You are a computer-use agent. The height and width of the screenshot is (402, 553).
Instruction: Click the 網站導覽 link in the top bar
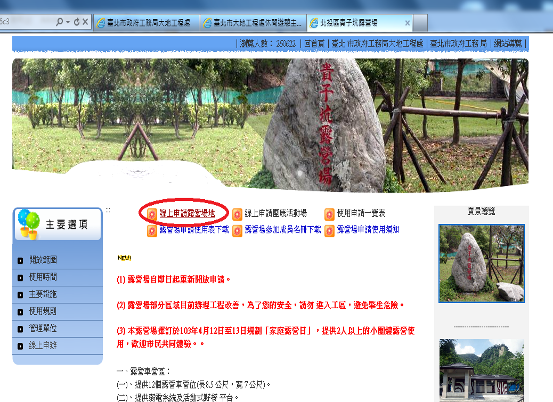point(508,43)
